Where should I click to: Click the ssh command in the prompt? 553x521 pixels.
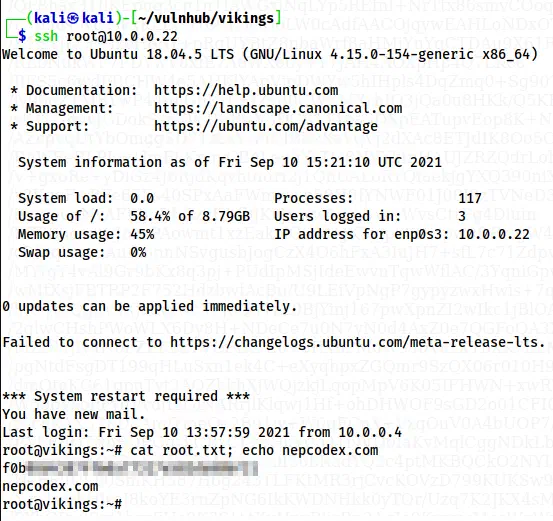pyautogui.click(x=46, y=36)
